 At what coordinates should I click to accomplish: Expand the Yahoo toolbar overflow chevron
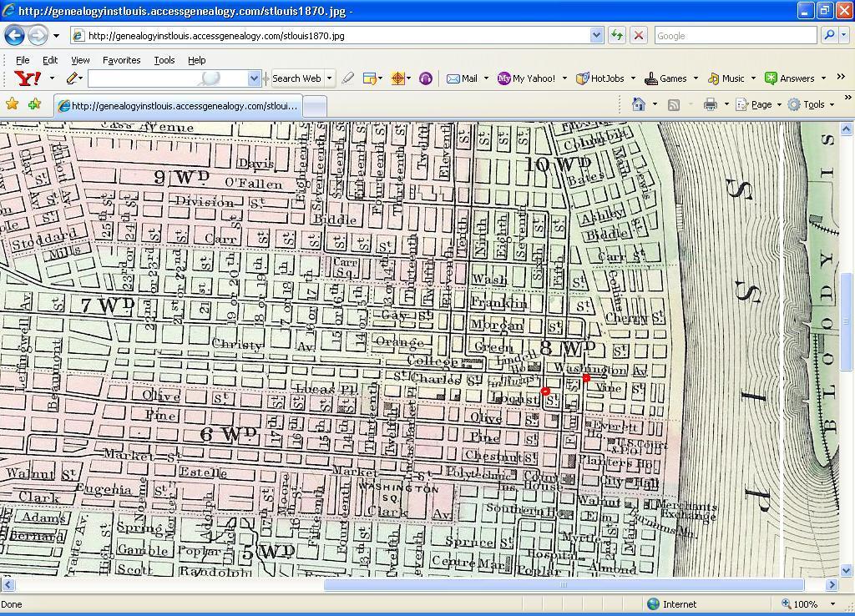pos(841,77)
